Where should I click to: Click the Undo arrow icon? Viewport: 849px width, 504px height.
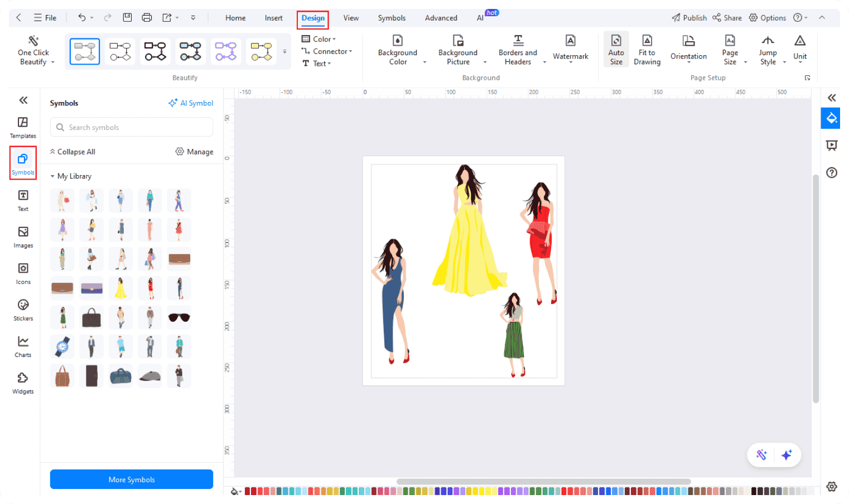(82, 18)
